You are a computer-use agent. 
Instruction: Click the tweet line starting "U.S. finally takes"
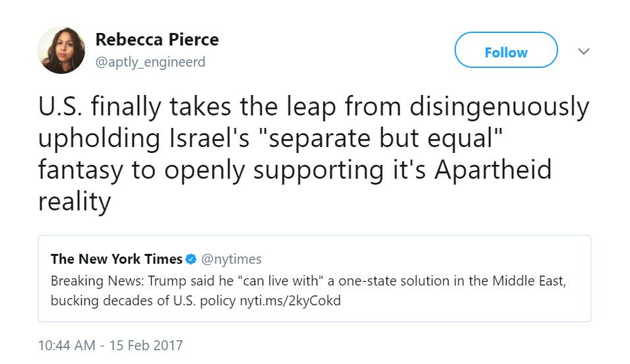point(313,107)
